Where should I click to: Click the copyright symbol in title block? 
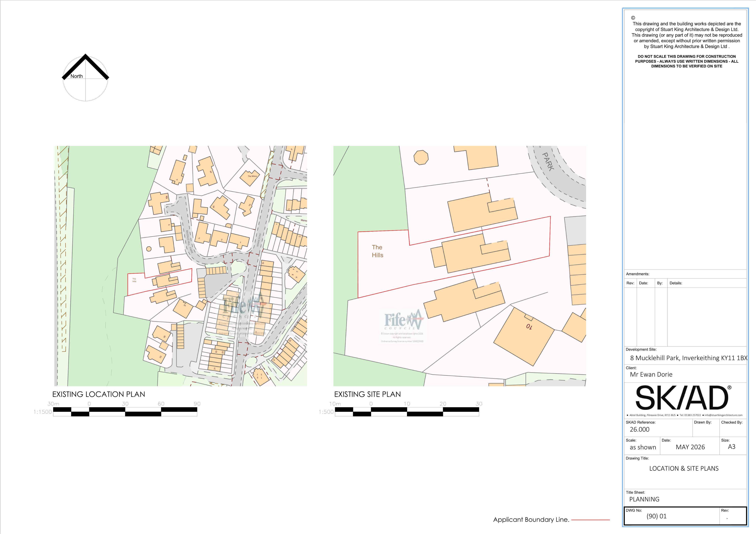633,18
